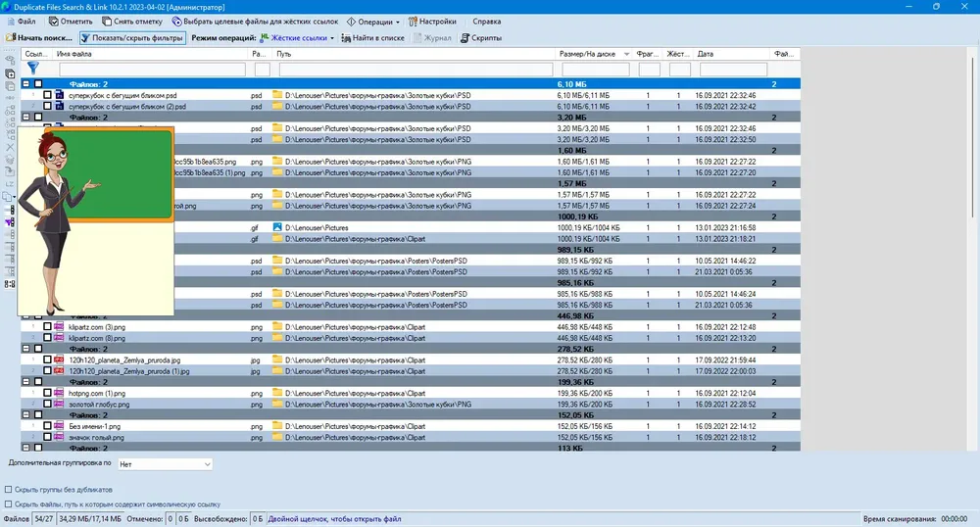Click the blue funnel filter icon
980x527 pixels.
click(33, 68)
